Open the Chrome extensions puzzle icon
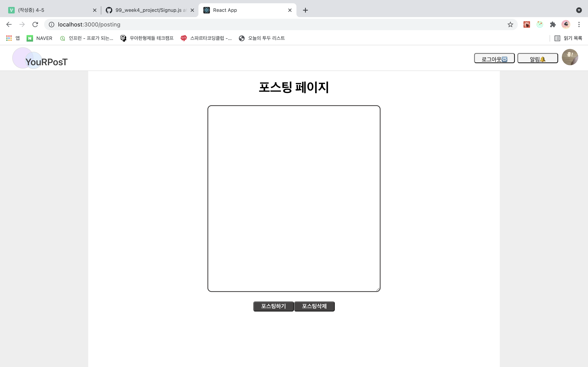Image resolution: width=588 pixels, height=367 pixels. pyautogui.click(x=553, y=24)
